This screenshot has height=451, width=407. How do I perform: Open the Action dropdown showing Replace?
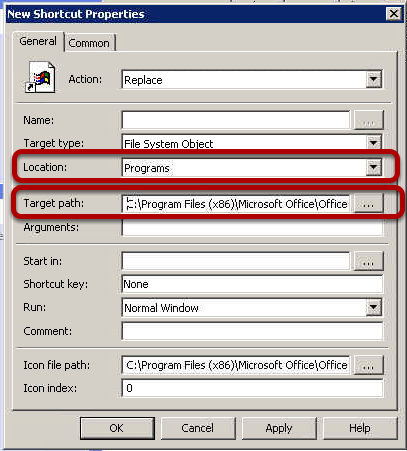click(x=252, y=80)
